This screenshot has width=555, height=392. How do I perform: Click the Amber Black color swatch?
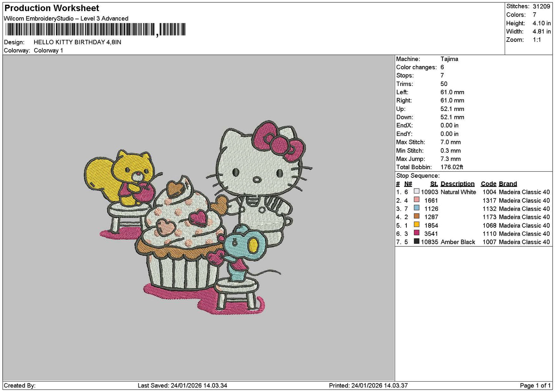(x=416, y=241)
